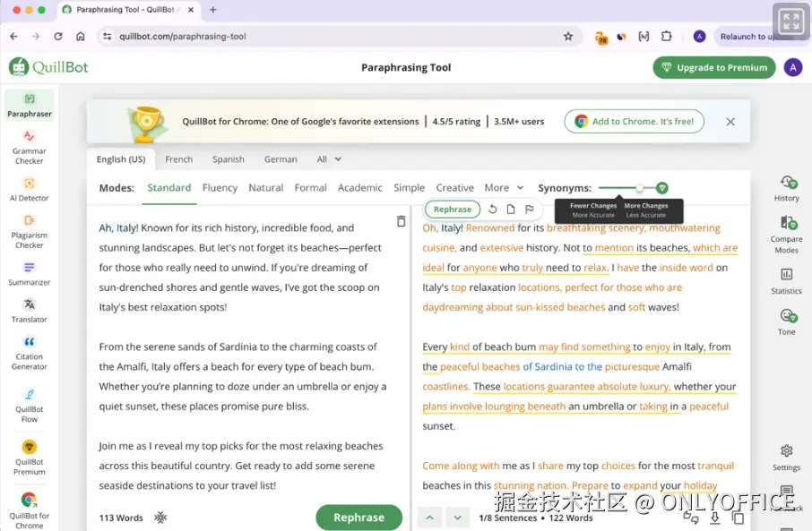
Task: Open Compare Modes panel
Action: pos(786,235)
